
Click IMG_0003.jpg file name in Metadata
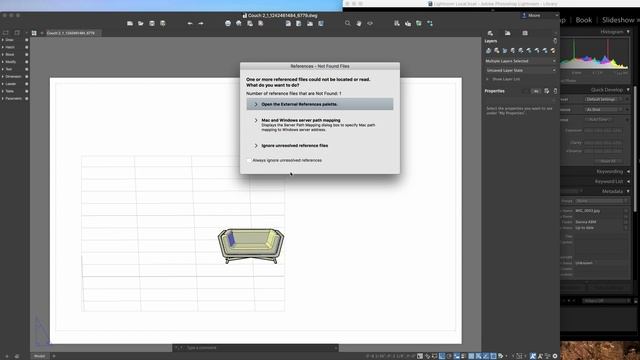(x=588, y=211)
